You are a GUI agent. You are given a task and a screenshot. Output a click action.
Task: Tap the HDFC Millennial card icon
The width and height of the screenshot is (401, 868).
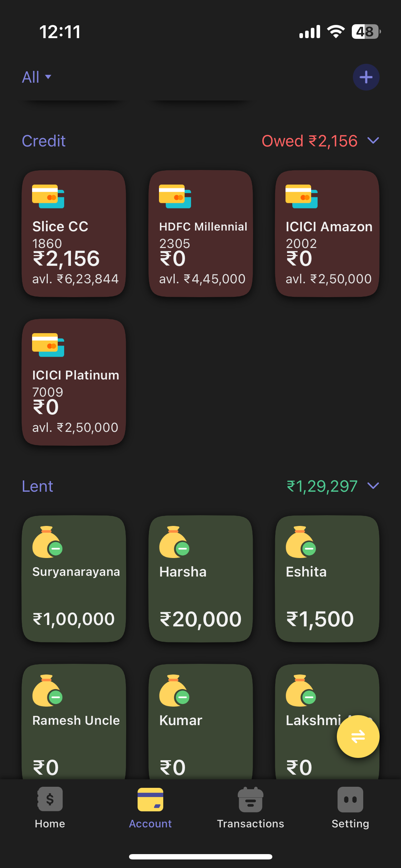pos(175,196)
